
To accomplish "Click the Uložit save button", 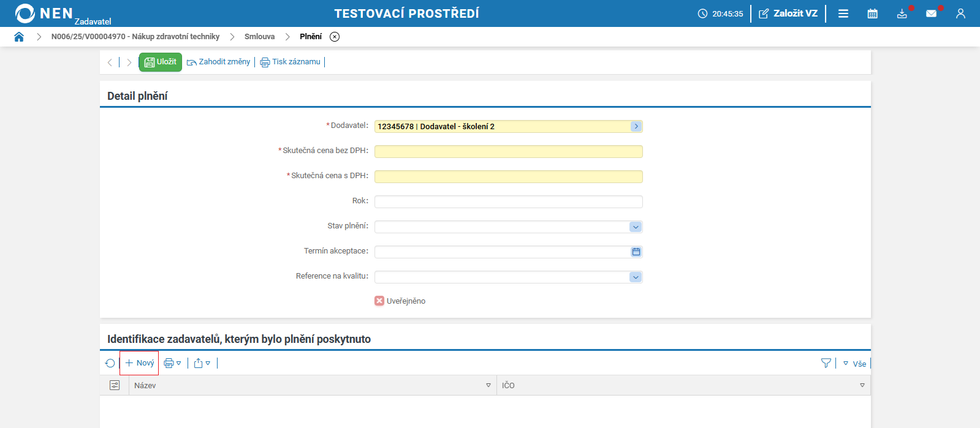I will pyautogui.click(x=161, y=62).
